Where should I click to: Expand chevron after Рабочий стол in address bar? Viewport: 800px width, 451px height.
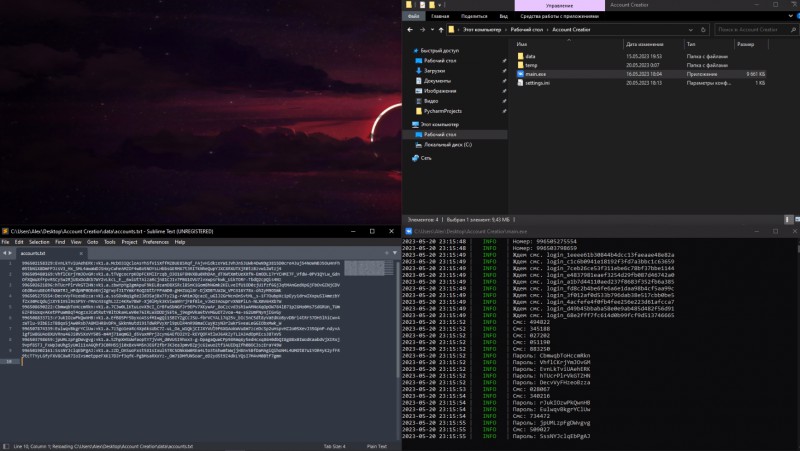(548, 30)
